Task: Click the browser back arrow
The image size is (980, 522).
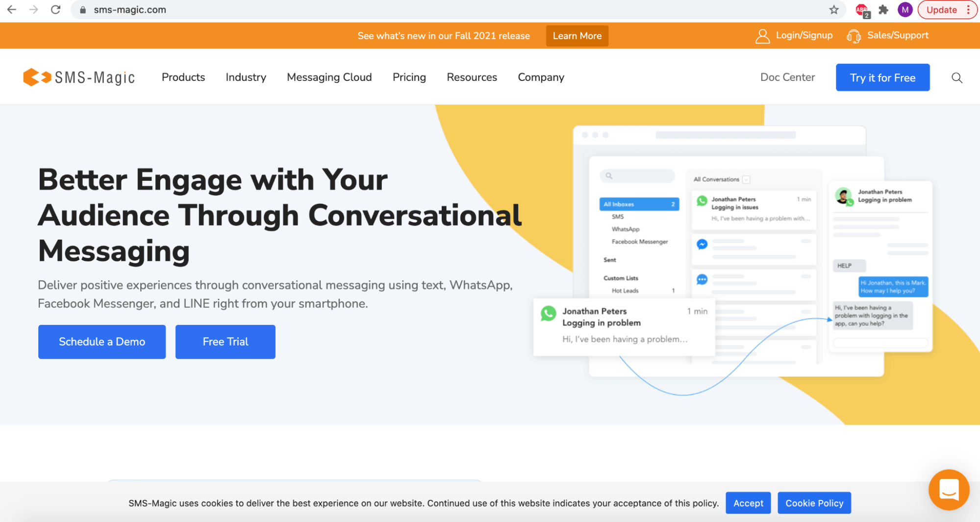Action: 12,10
